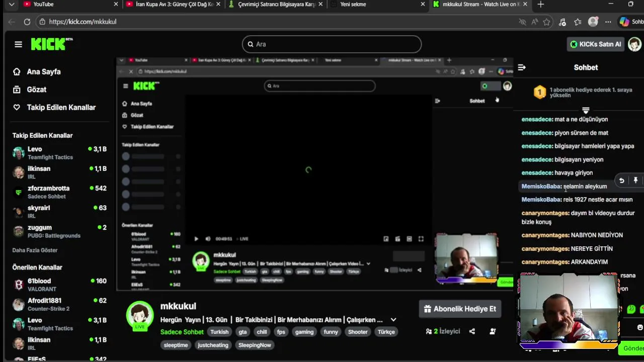This screenshot has width=644, height=362.
Task: Click the moderator user icon next to share
Action: (493, 331)
